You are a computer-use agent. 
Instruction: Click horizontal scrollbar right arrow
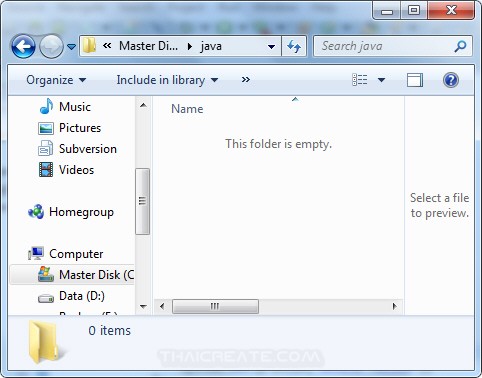pyautogui.click(x=395, y=306)
